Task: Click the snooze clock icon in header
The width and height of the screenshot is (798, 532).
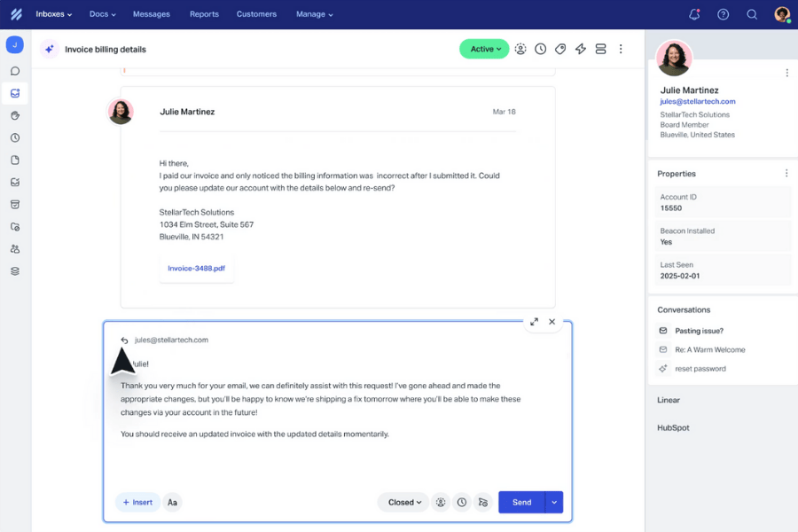Action: click(x=541, y=49)
